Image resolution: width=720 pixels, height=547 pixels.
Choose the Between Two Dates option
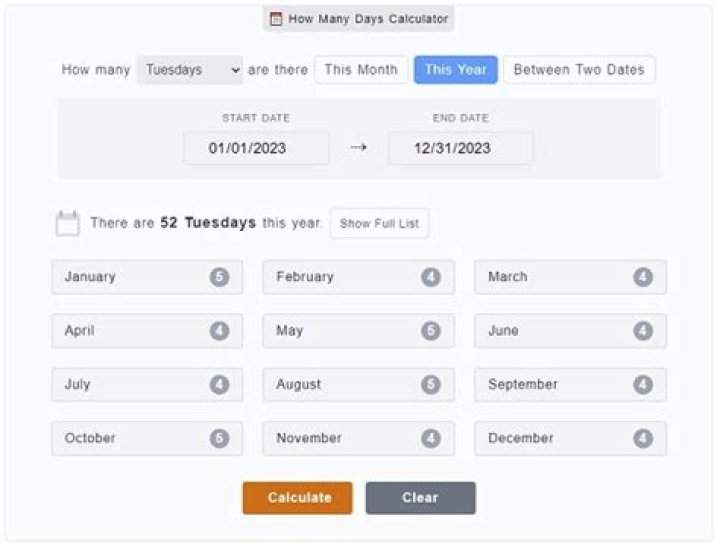tap(579, 70)
